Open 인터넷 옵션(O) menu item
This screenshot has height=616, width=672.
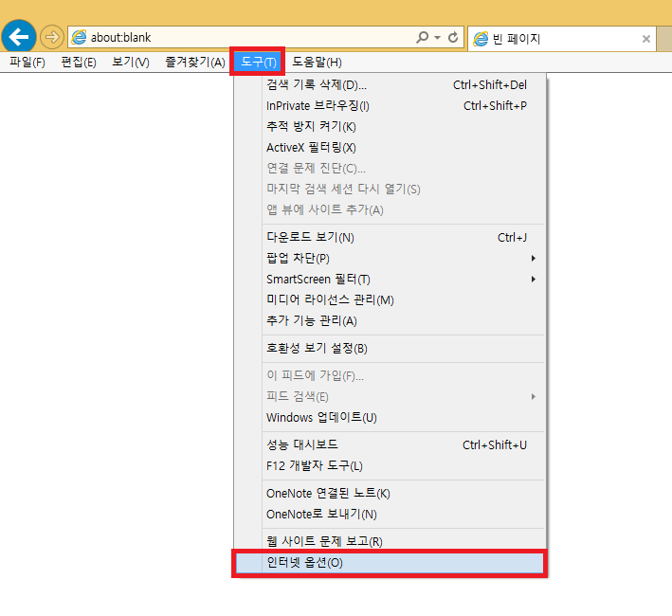coord(390,563)
